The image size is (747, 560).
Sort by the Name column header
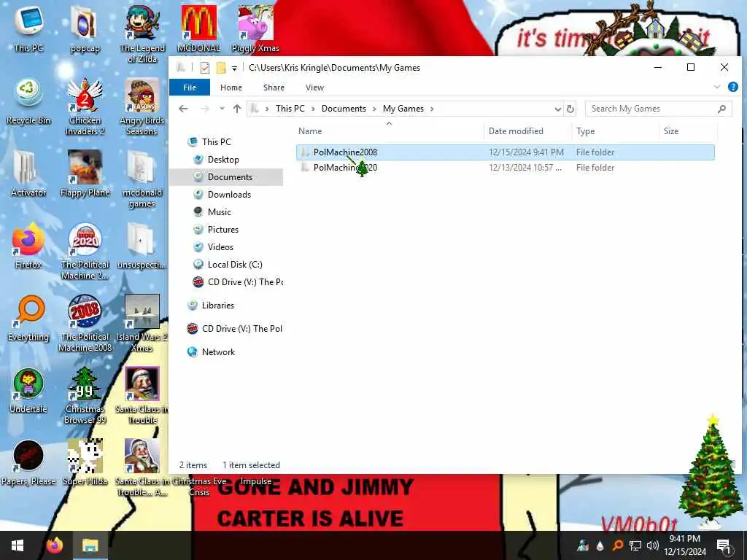pos(390,131)
